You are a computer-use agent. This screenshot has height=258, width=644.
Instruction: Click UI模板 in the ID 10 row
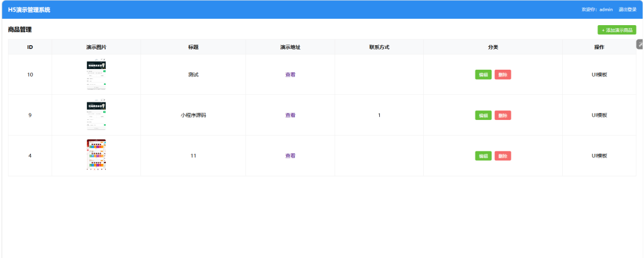[x=599, y=75]
